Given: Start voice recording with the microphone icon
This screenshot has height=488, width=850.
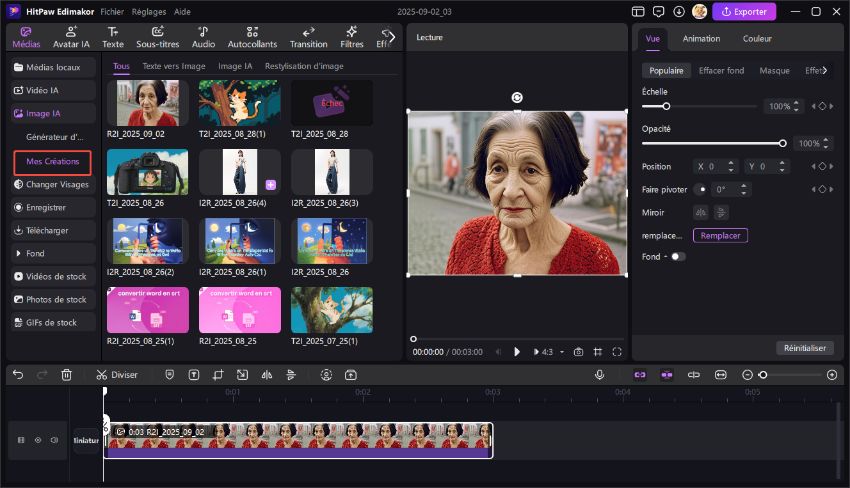Looking at the screenshot, I should tap(599, 375).
